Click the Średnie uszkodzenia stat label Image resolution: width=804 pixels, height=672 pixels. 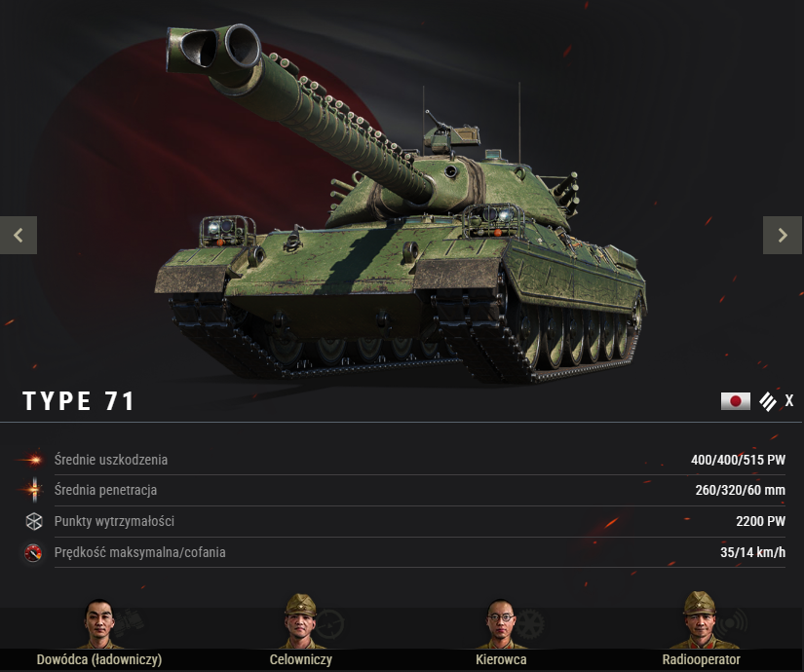[111, 460]
